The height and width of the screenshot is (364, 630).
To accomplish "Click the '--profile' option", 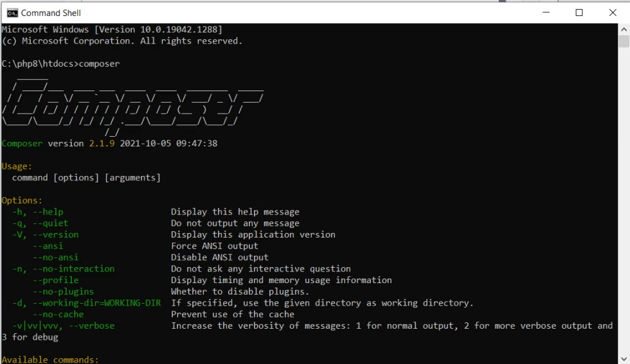I will (55, 280).
